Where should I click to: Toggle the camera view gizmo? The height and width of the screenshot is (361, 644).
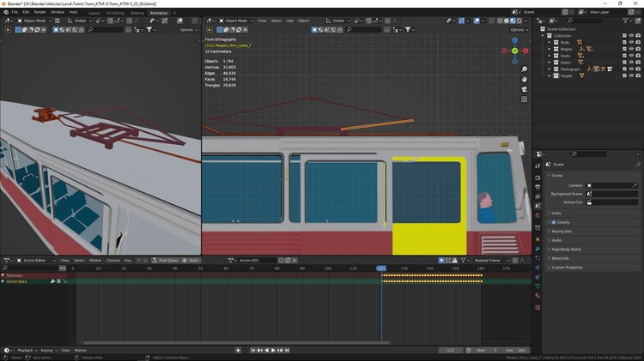(x=525, y=89)
